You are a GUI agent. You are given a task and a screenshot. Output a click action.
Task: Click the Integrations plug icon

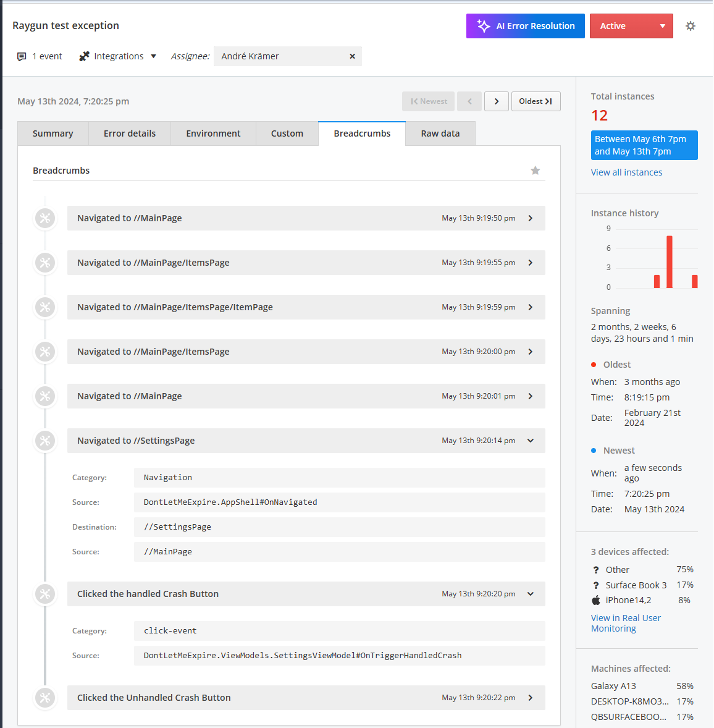[x=83, y=56]
